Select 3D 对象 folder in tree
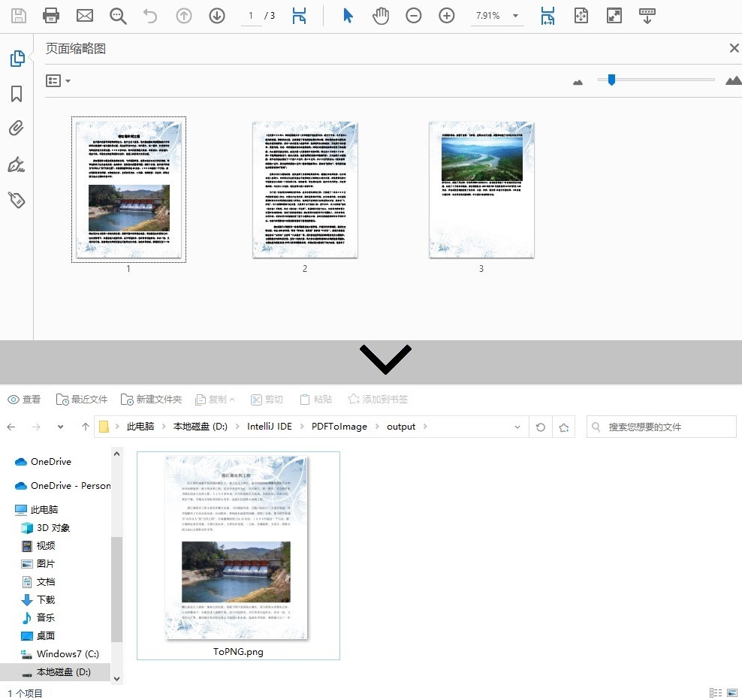The width and height of the screenshot is (742, 700). pos(47,528)
